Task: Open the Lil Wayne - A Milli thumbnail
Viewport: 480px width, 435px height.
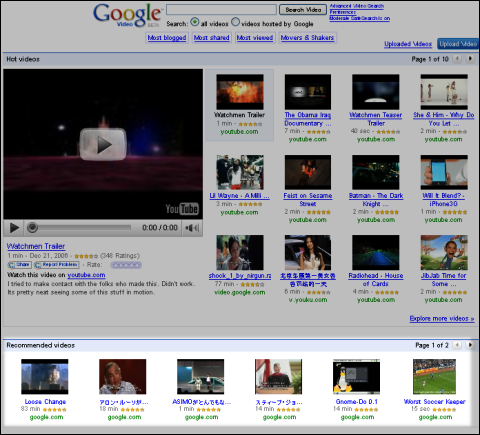Action: 240,172
